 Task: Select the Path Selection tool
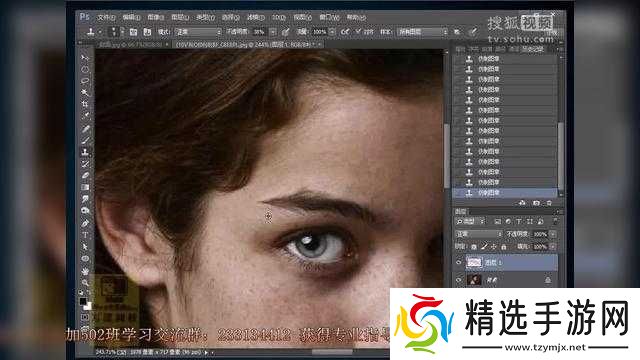(x=85, y=247)
